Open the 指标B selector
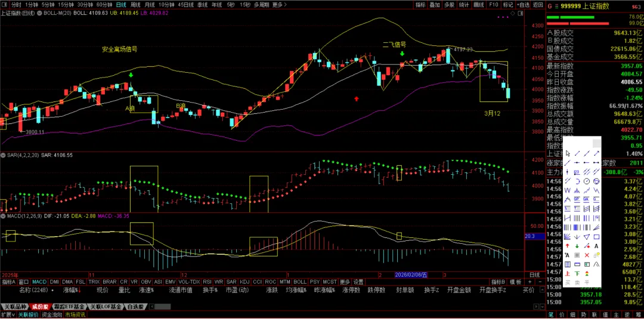This screenshot has height=319, width=644. point(498,282)
